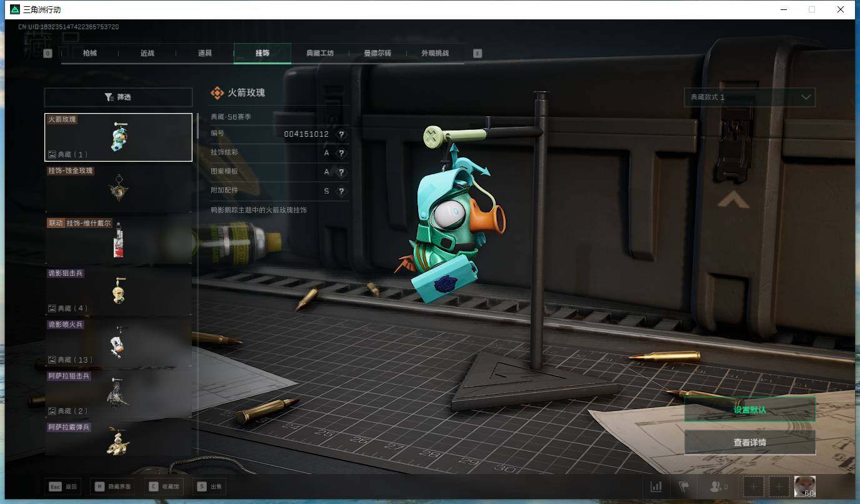
Task: Switch to the 枪械 tab
Action: click(90, 53)
